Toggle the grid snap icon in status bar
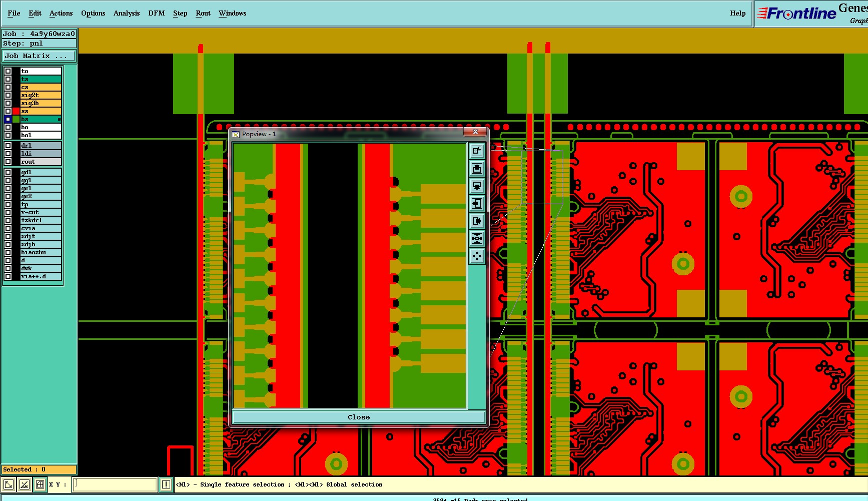This screenshot has width=868, height=501. (40, 484)
